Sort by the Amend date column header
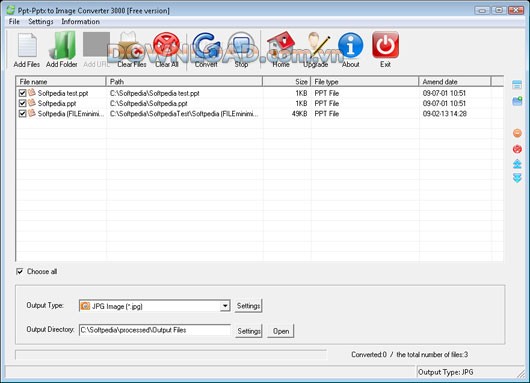Image resolution: width=530 pixels, height=383 pixels. 455,82
